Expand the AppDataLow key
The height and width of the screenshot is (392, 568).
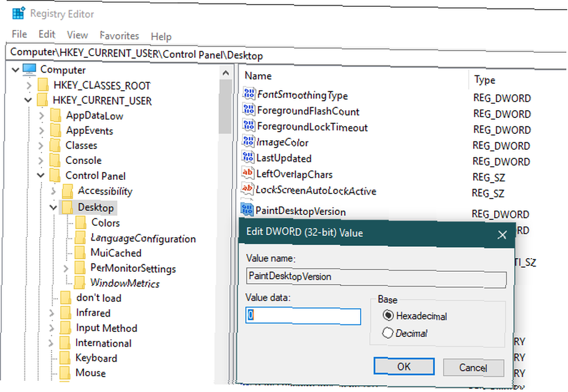pos(41,116)
